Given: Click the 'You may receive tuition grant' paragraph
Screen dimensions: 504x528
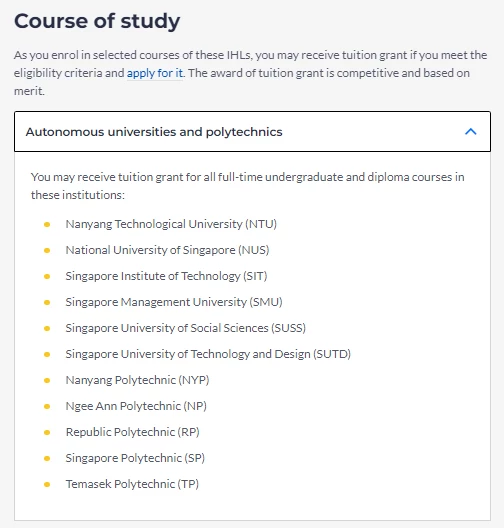Looking at the screenshot, I should point(247,186).
